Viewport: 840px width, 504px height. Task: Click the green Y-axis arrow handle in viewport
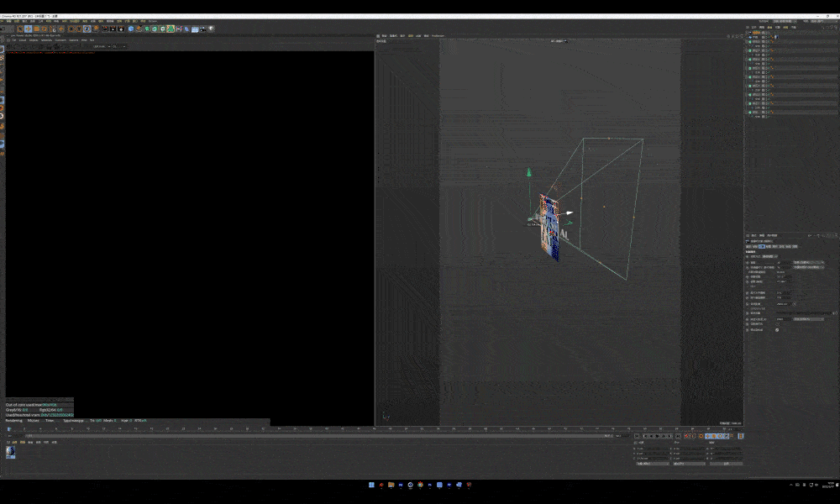click(528, 172)
